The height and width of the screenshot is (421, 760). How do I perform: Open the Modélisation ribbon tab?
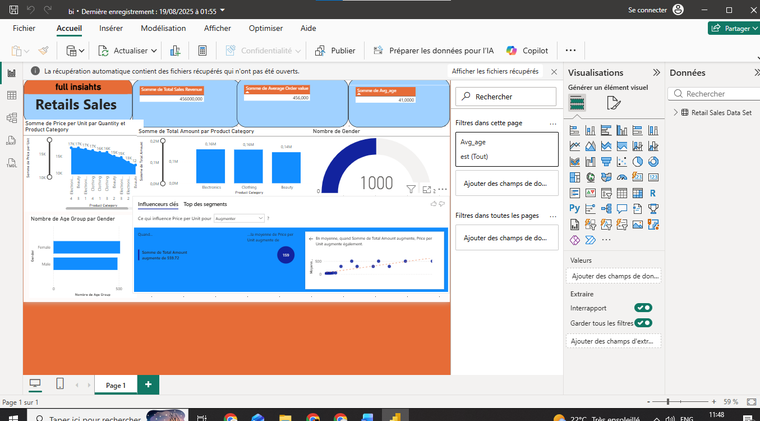(x=163, y=29)
